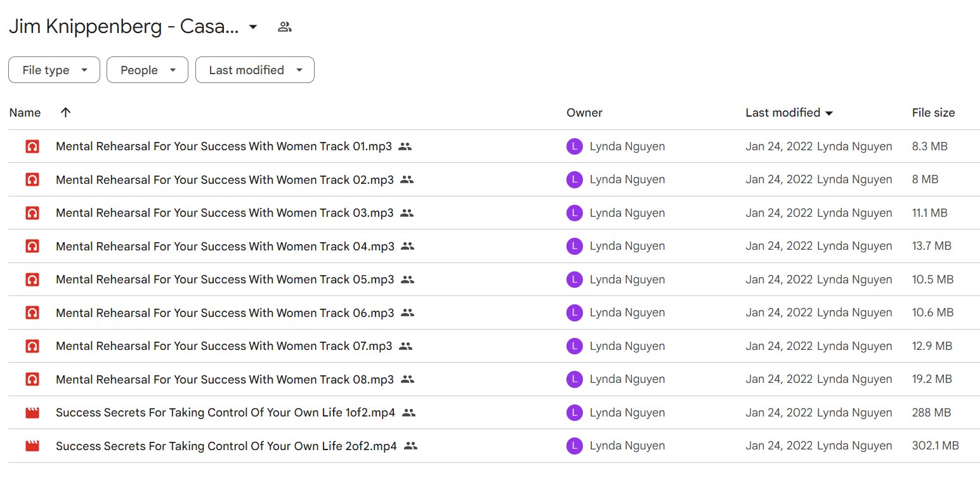
Task: Click the shared icon next to Track 04.mp3
Action: [x=408, y=246]
